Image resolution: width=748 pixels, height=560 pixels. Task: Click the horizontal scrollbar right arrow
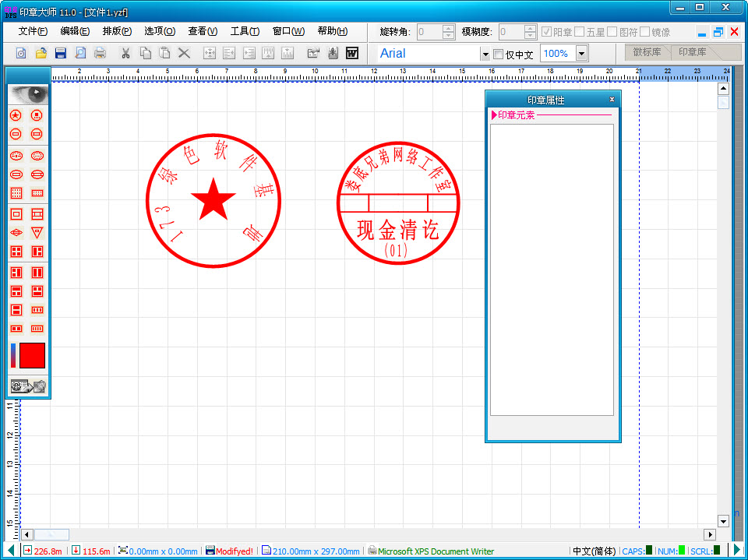point(710,535)
